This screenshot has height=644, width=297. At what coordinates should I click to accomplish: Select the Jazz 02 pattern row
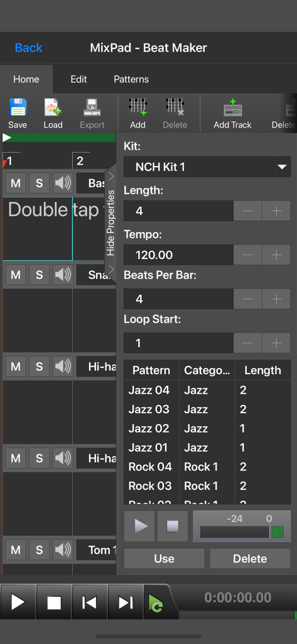[207, 428]
